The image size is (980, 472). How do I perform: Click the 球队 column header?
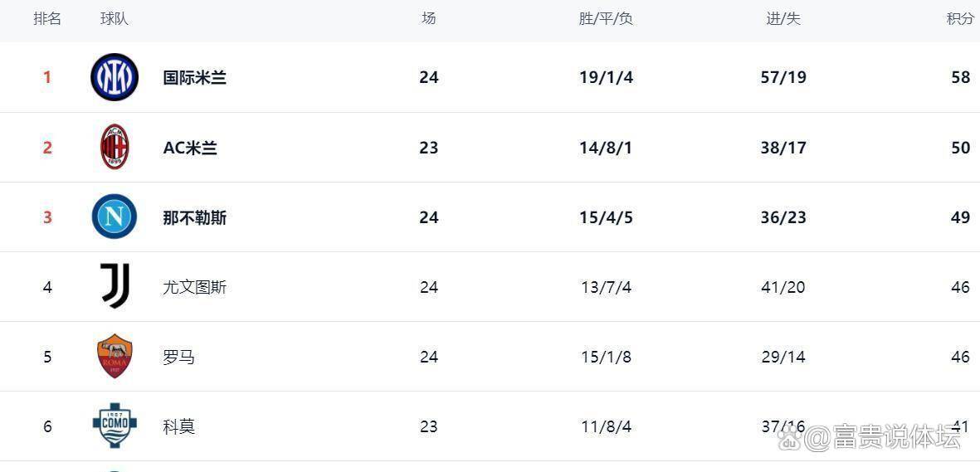tap(115, 19)
